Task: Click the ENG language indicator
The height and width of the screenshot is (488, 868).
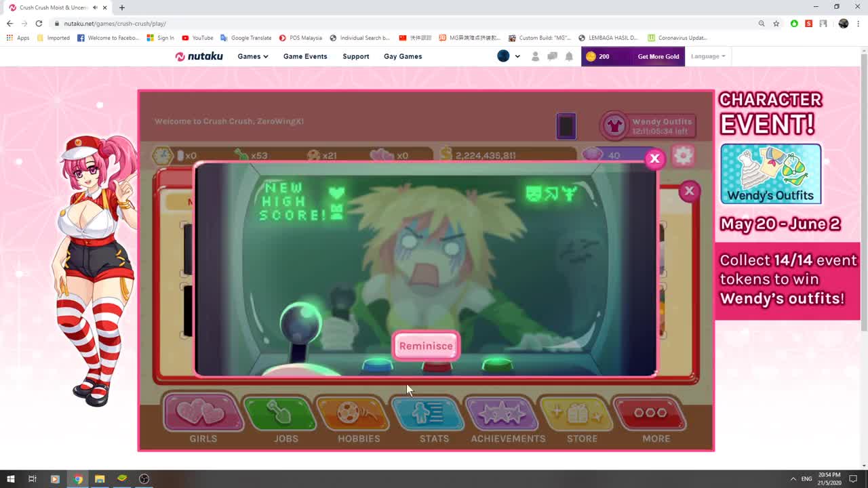Action: 806,479
